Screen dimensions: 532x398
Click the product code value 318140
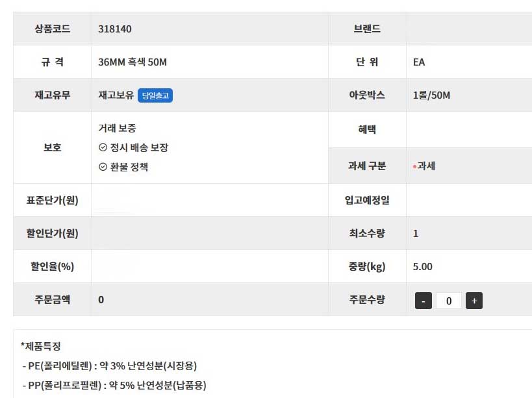[114, 29]
